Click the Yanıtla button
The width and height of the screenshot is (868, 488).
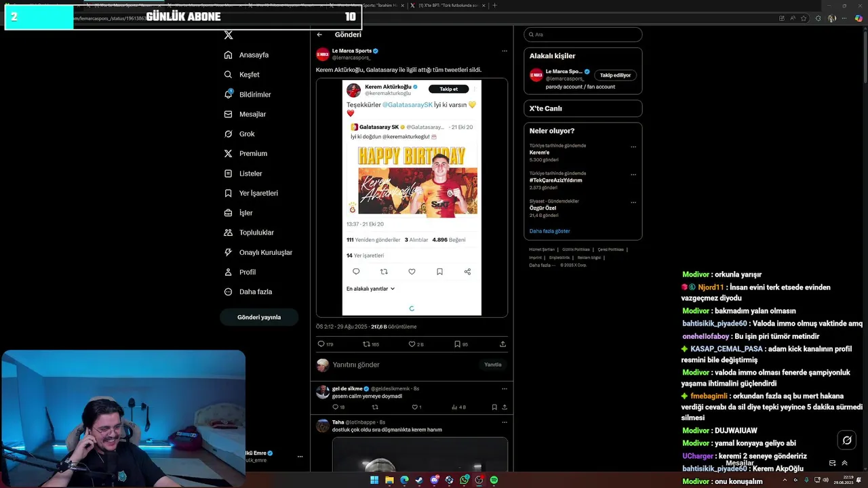click(493, 365)
